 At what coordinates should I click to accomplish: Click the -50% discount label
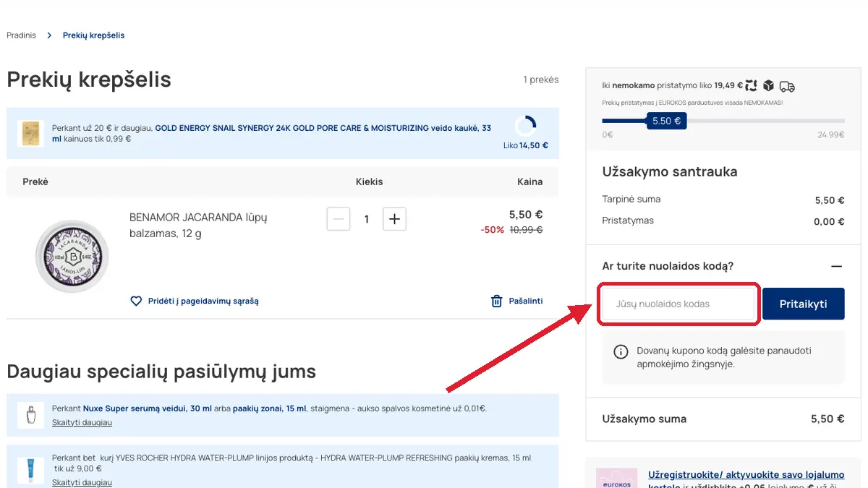click(x=492, y=230)
